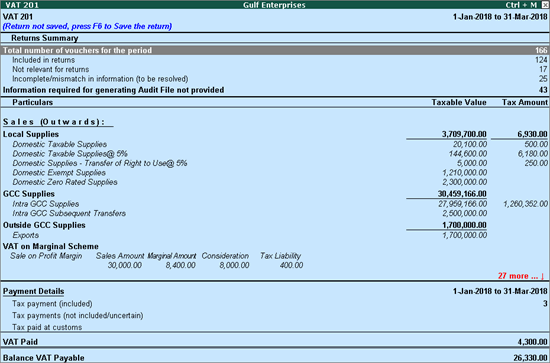The image size is (550, 363).
Task: Select the Balance VAT Payable row
Action: click(x=275, y=358)
